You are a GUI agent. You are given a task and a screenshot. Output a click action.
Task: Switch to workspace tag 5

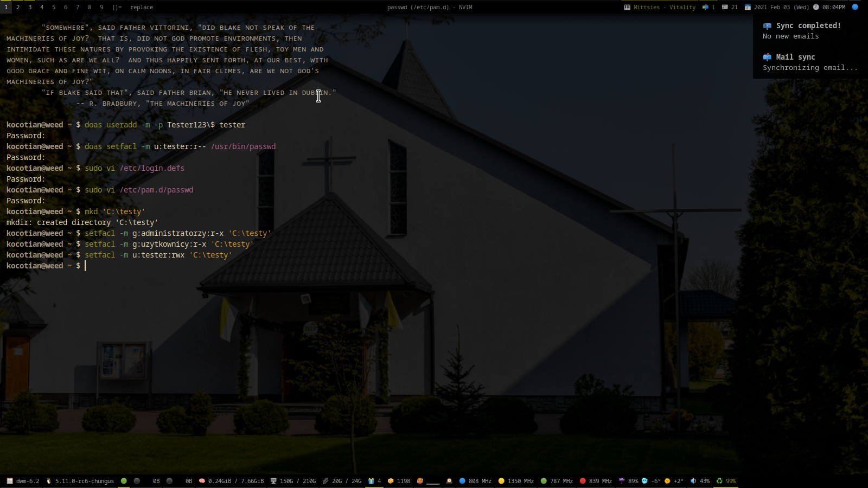coord(54,7)
